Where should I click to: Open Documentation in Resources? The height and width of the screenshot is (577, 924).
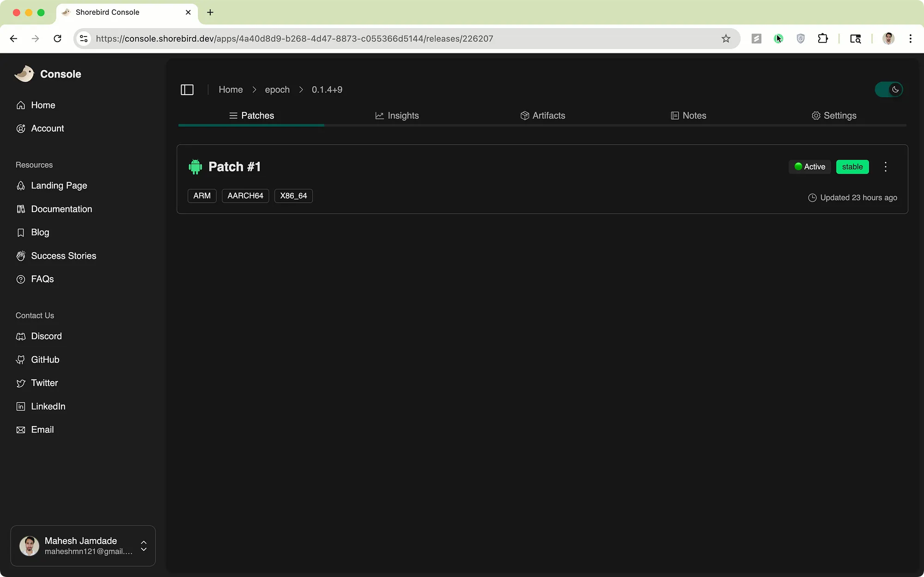pos(61,209)
